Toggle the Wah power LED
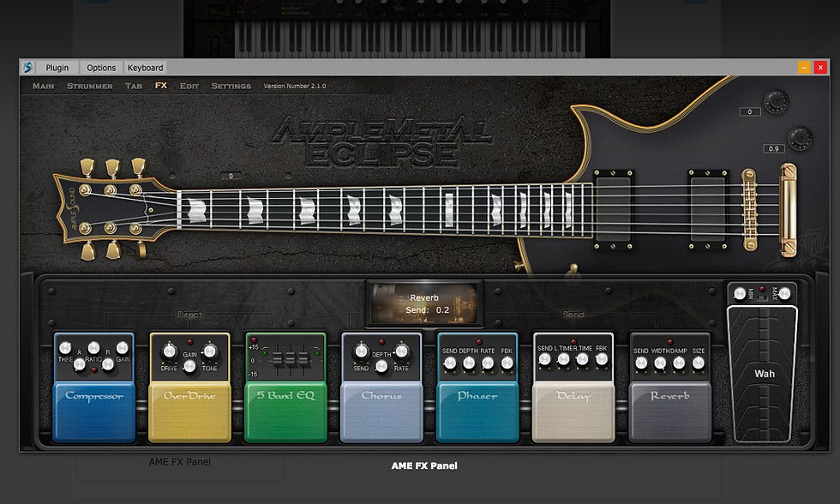This screenshot has width=840, height=504. (x=762, y=289)
